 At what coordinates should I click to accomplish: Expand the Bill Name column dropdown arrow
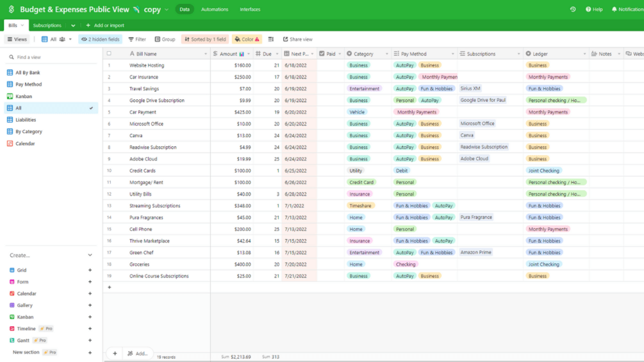(x=205, y=54)
